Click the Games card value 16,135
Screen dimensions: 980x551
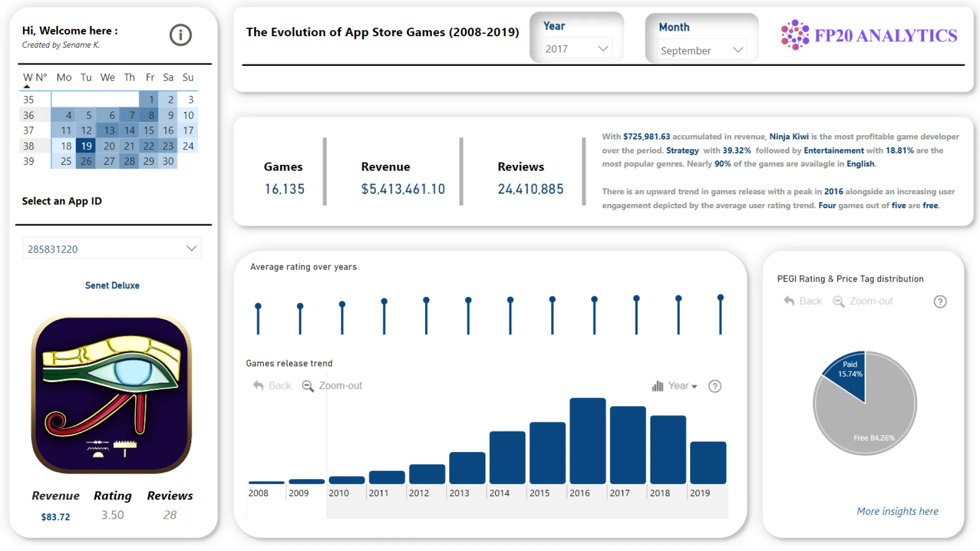tap(284, 189)
